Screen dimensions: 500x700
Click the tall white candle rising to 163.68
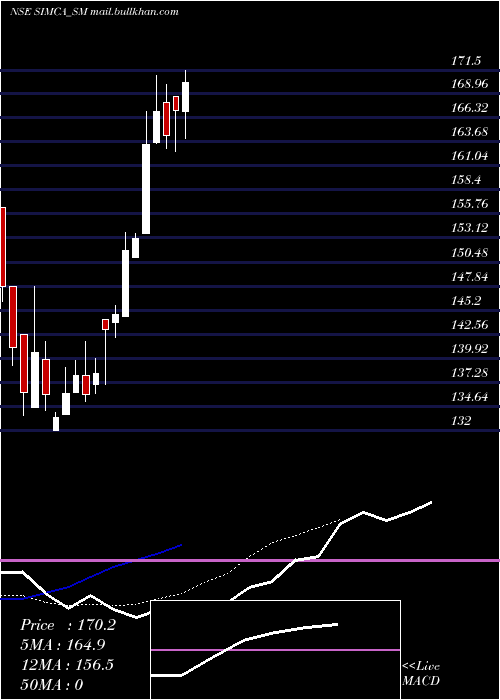point(146,188)
